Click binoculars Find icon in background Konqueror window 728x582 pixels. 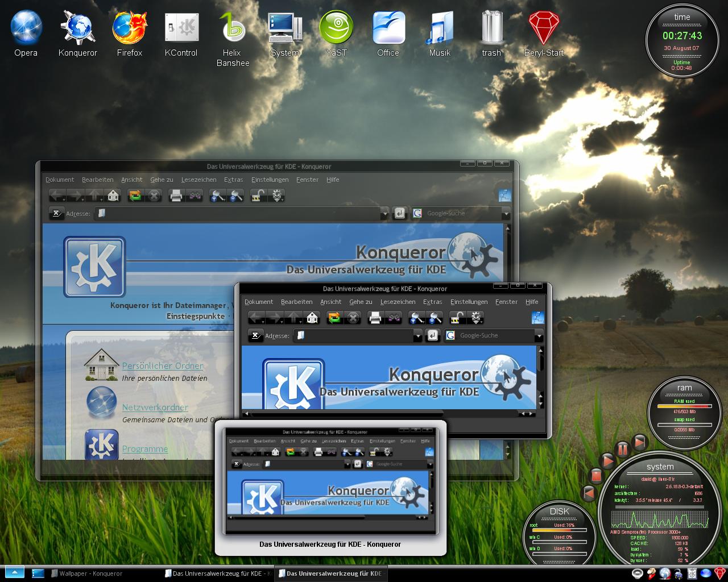point(195,196)
